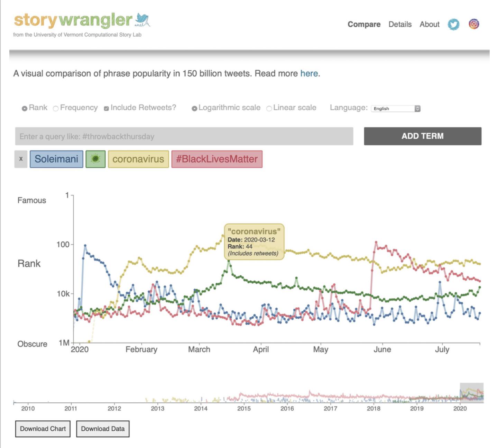Open the Instagram icon link
The width and height of the screenshot is (498, 448).
474,24
